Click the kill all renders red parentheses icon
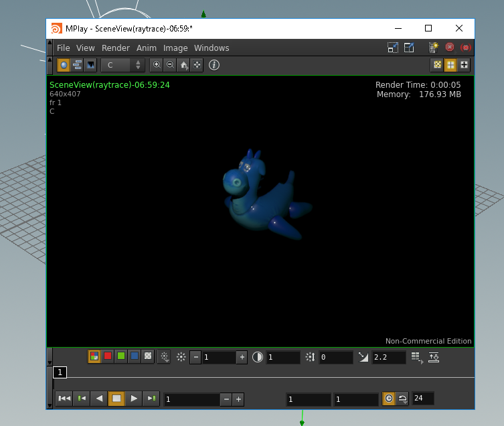This screenshot has width=504, height=426. [x=465, y=48]
